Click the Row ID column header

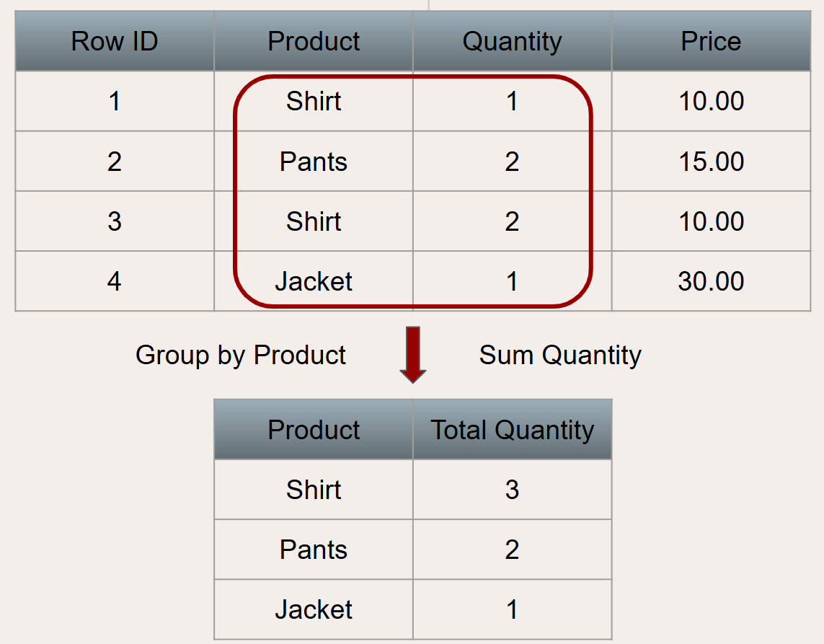click(114, 42)
